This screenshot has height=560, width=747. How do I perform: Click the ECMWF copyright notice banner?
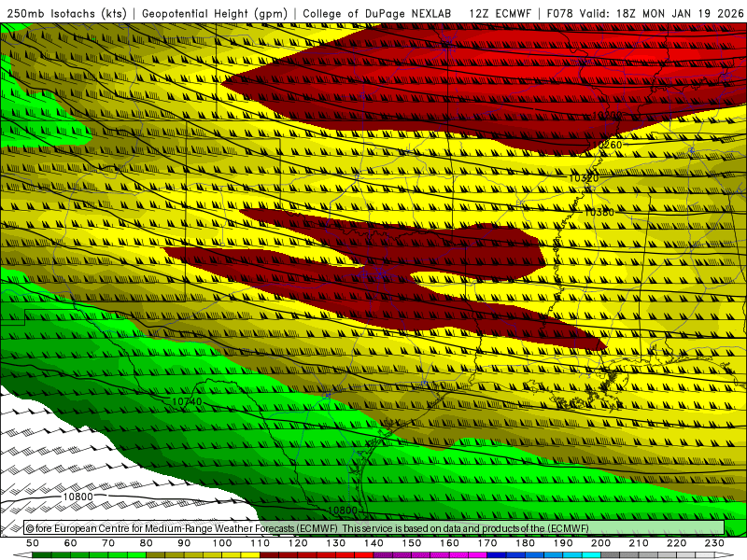374,528
